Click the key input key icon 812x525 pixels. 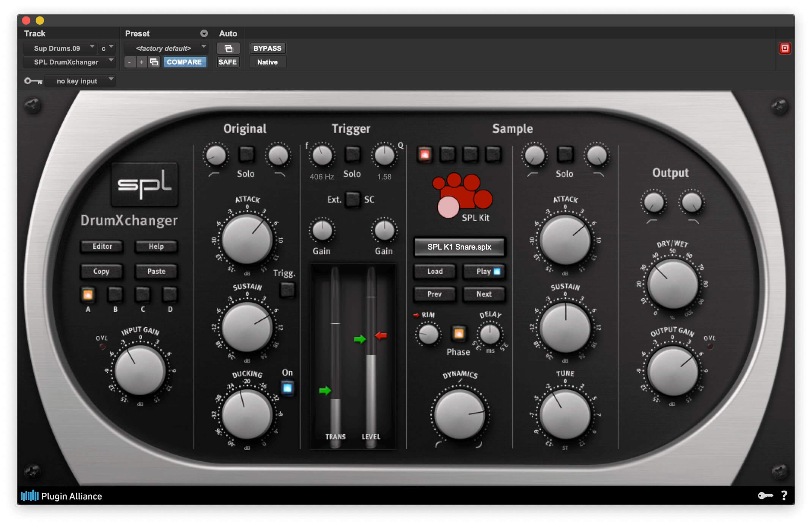[x=33, y=81]
